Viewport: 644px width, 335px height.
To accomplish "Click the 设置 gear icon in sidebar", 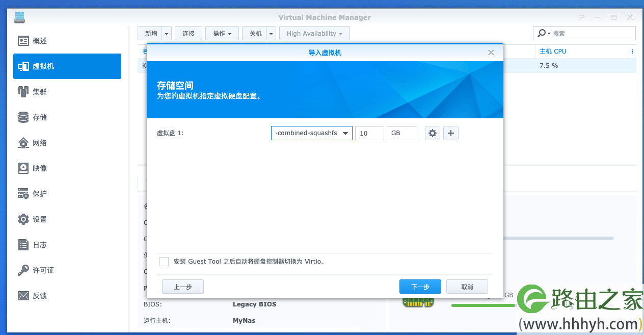I will coord(23,219).
